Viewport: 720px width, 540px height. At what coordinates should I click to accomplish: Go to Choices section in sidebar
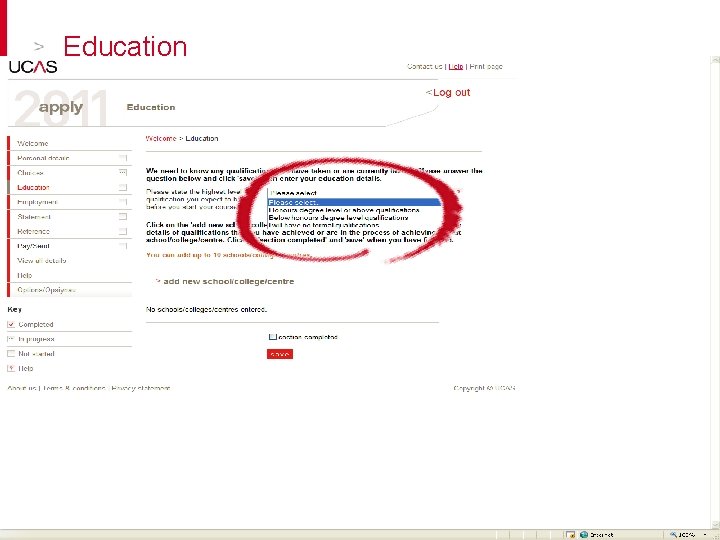(30, 173)
